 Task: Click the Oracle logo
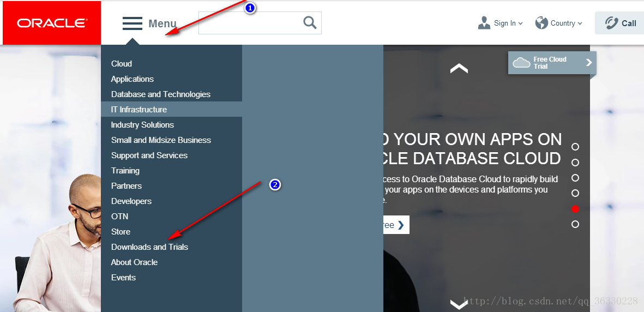(52, 23)
